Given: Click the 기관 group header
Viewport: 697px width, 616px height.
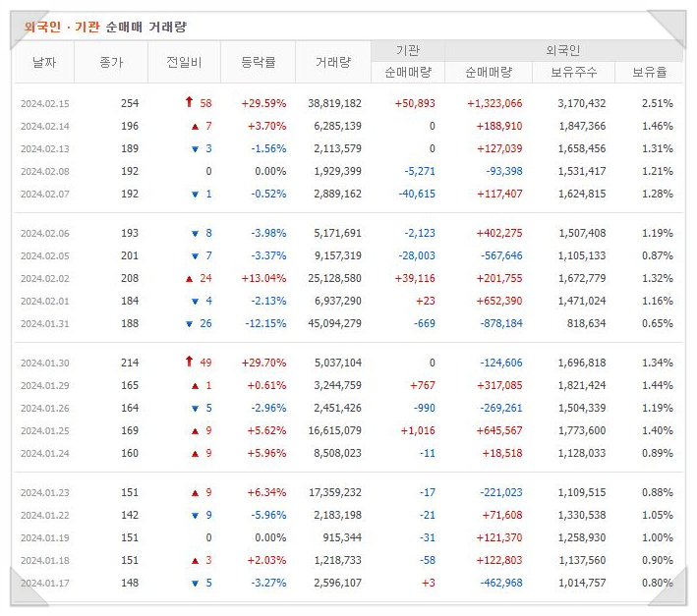Looking at the screenshot, I should coord(408,50).
